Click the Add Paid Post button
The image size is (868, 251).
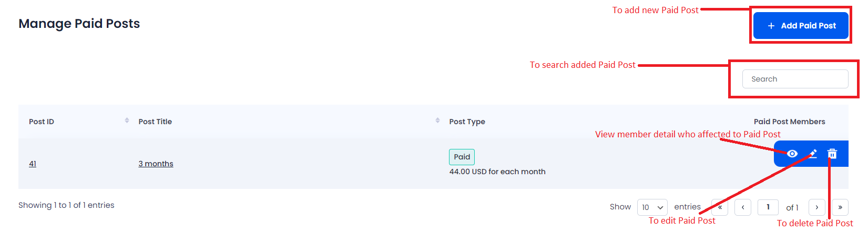pyautogui.click(x=801, y=26)
